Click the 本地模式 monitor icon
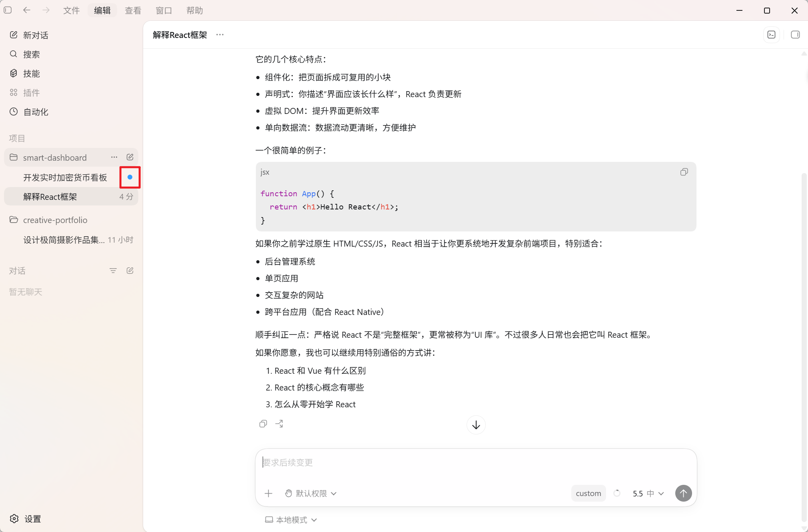 pyautogui.click(x=269, y=520)
